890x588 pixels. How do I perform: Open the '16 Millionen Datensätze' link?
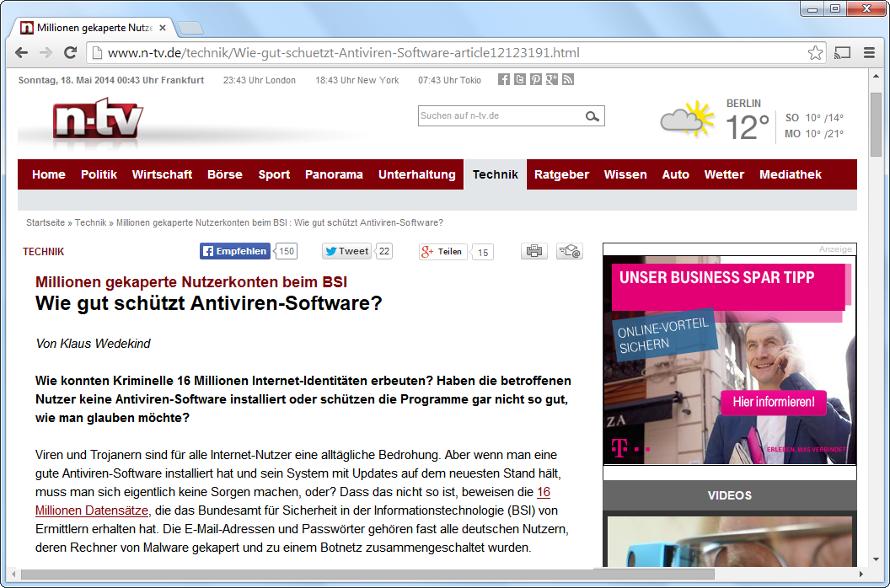(93, 510)
